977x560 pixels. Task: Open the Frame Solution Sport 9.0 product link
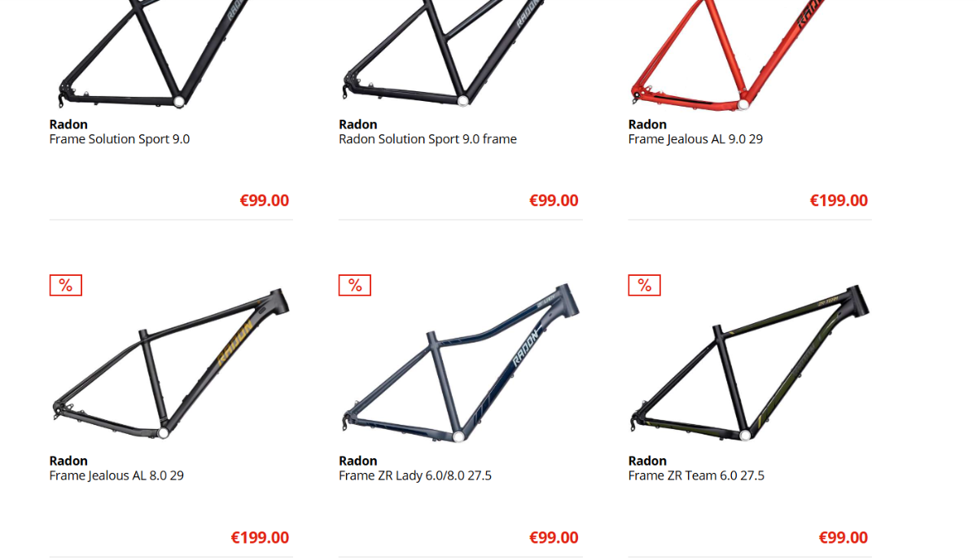pos(120,139)
